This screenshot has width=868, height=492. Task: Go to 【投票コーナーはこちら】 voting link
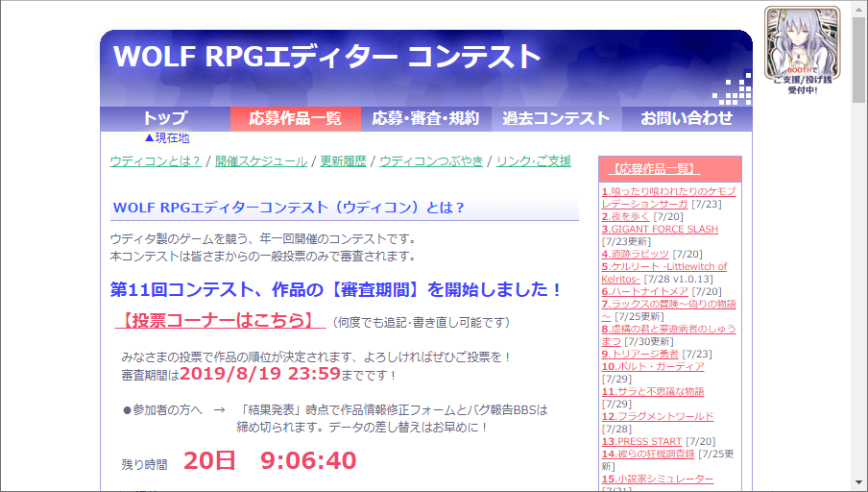[220, 321]
